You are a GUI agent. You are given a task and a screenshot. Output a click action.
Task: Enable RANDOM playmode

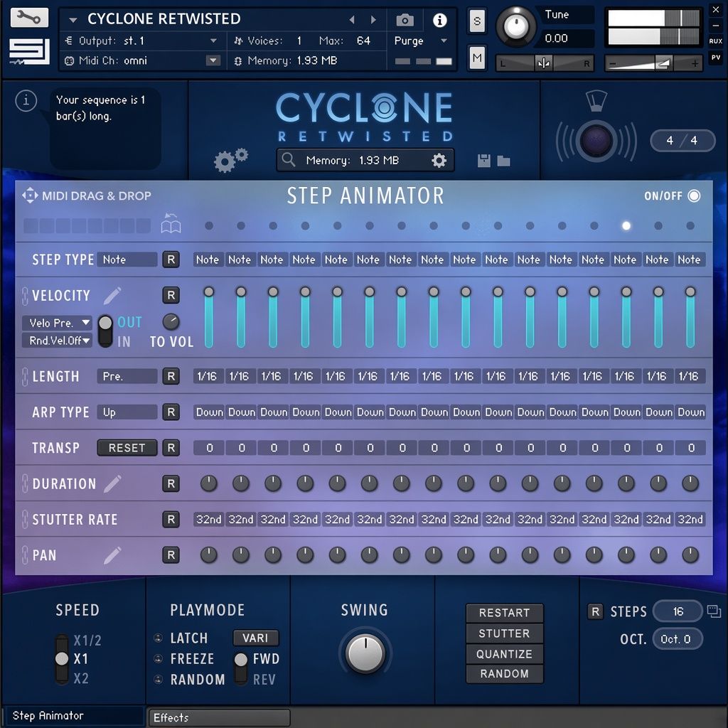pos(159,679)
